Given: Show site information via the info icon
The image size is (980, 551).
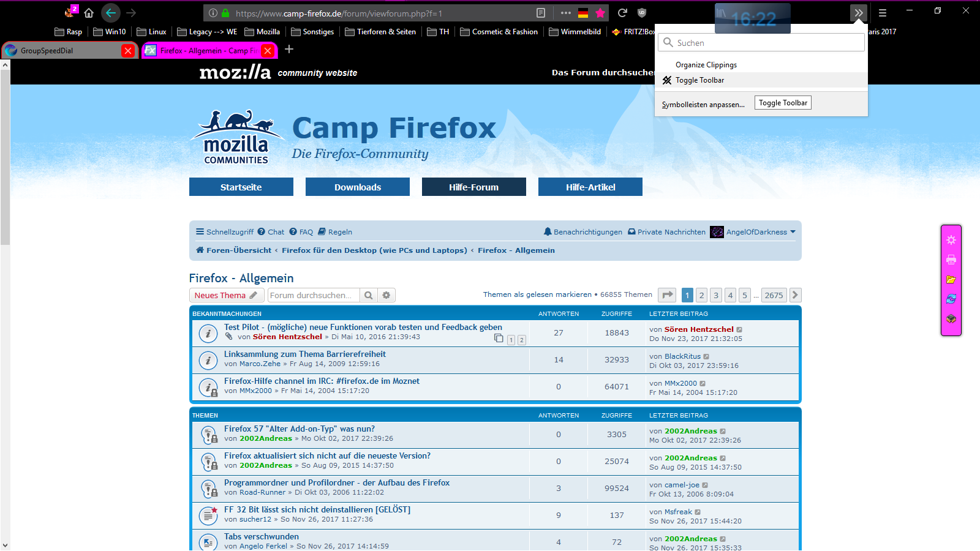Looking at the screenshot, I should [x=213, y=13].
